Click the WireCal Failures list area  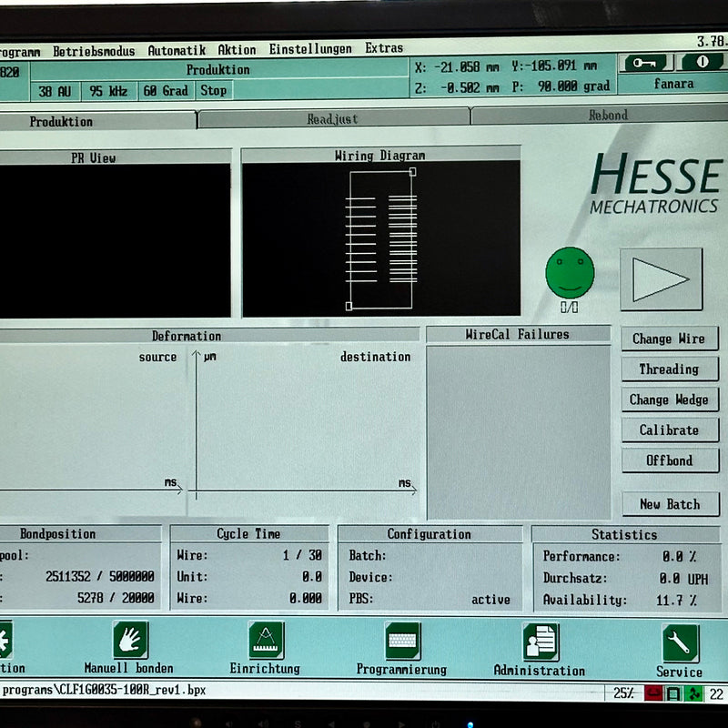tap(519, 431)
